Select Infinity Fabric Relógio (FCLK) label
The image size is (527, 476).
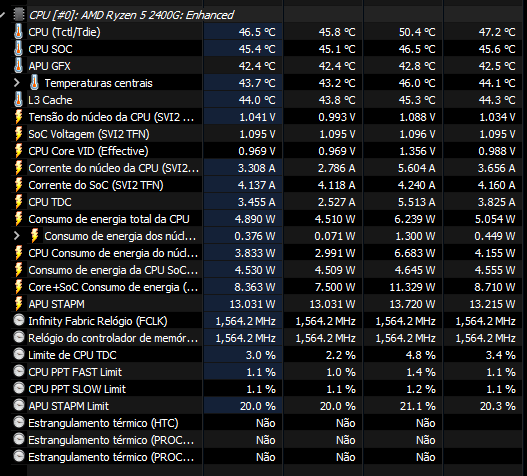(98, 321)
